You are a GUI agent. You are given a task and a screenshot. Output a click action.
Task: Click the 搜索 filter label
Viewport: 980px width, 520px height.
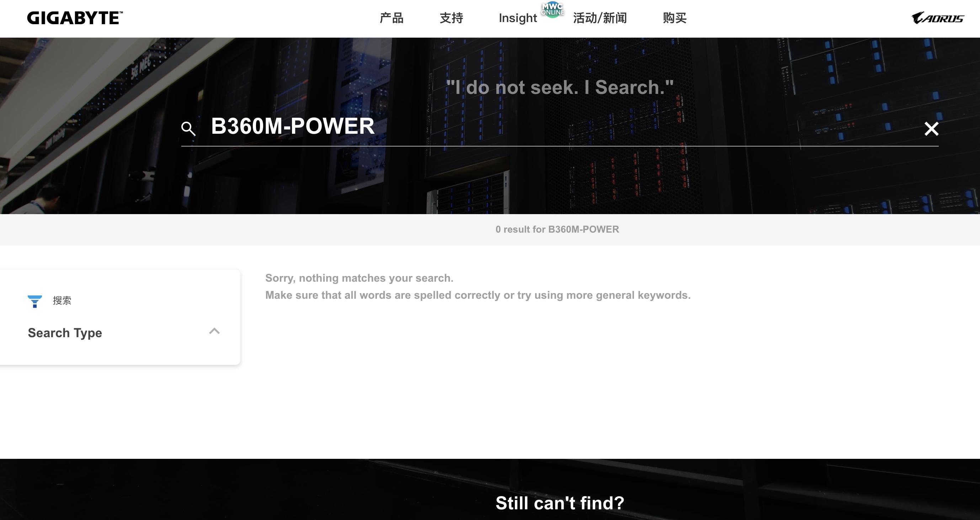click(x=62, y=301)
